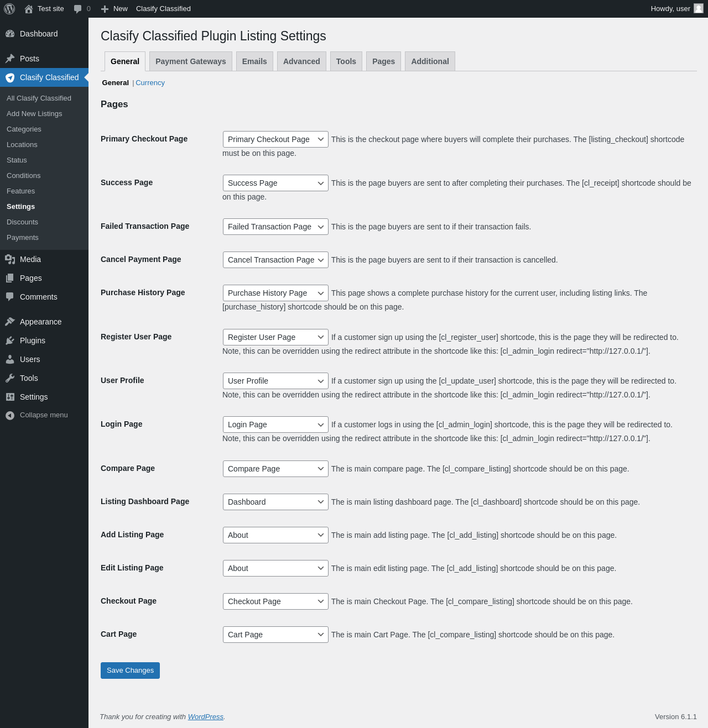Image resolution: width=708 pixels, height=728 pixels.
Task: Click the WordPress logo icon
Action: [9, 9]
